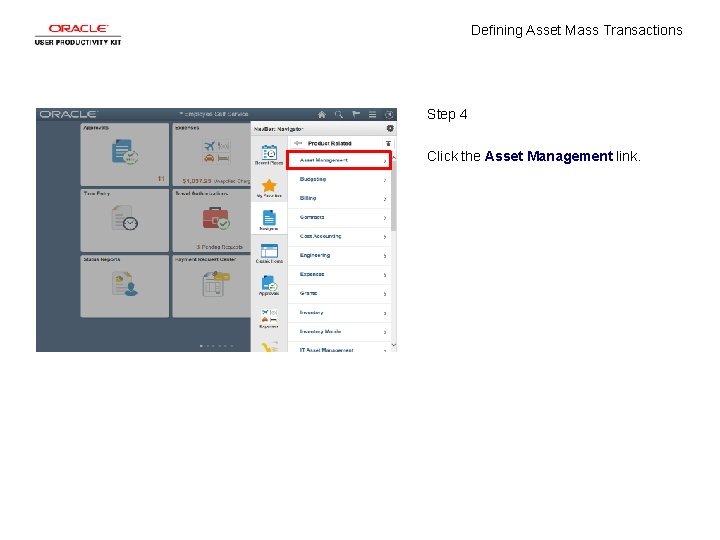The height and width of the screenshot is (540, 720).
Task: Open the Engineering navigator item
Action: pyautogui.click(x=339, y=256)
